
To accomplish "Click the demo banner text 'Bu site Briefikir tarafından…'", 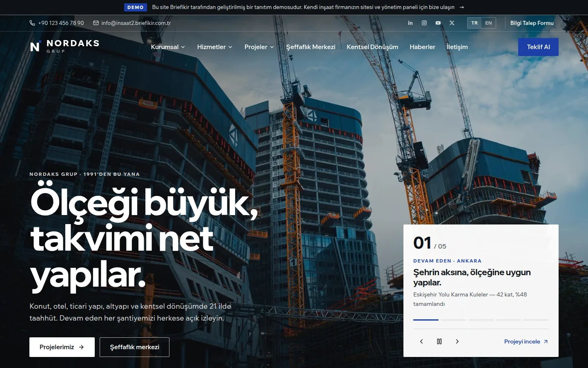I will 303,7.
